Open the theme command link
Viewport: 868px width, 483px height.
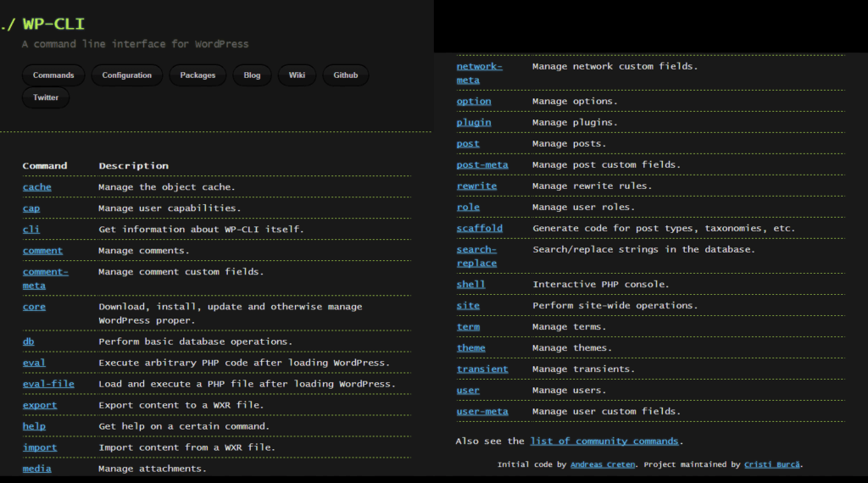470,348
